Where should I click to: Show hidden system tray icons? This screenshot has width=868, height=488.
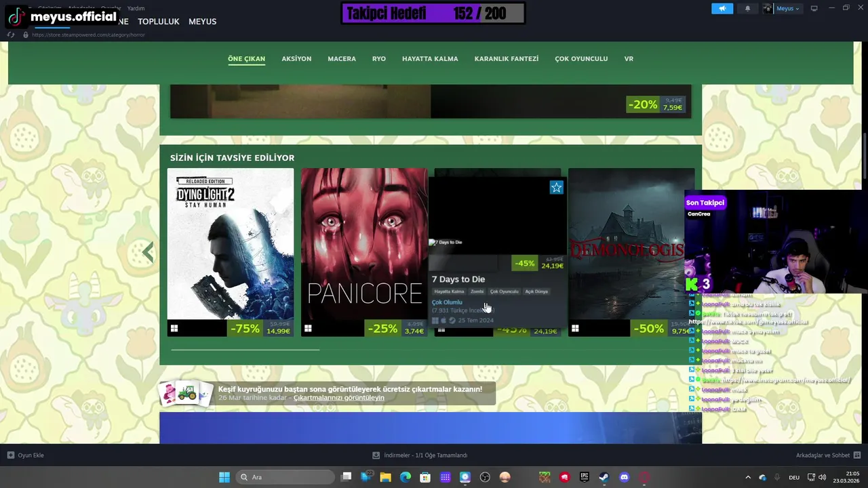tap(748, 477)
